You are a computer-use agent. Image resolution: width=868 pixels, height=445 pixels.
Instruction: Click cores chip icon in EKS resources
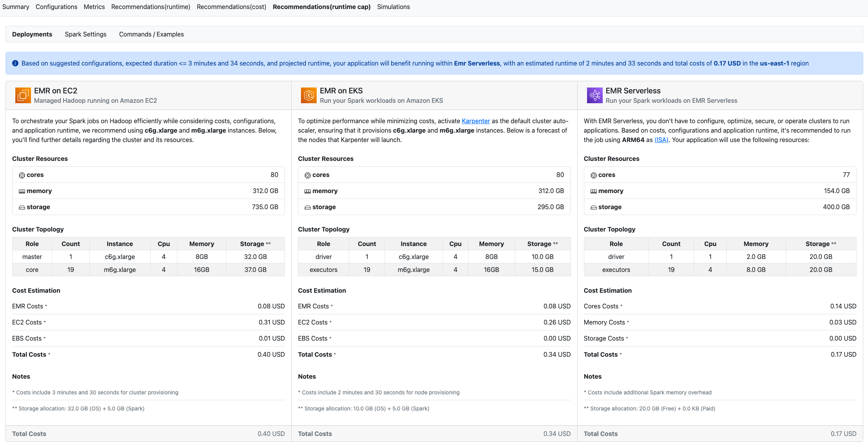308,175
